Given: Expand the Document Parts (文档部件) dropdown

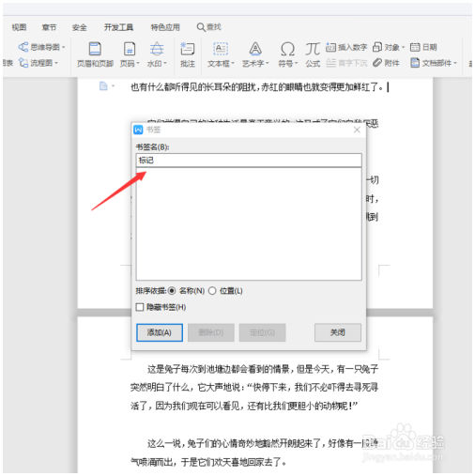Looking at the screenshot, I should (455, 63).
